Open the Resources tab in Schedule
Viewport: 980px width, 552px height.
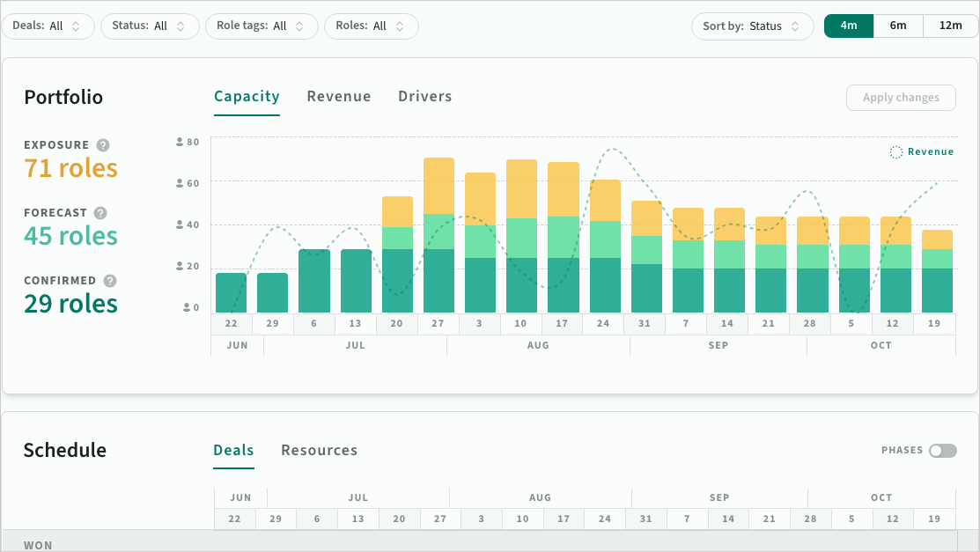coord(320,450)
